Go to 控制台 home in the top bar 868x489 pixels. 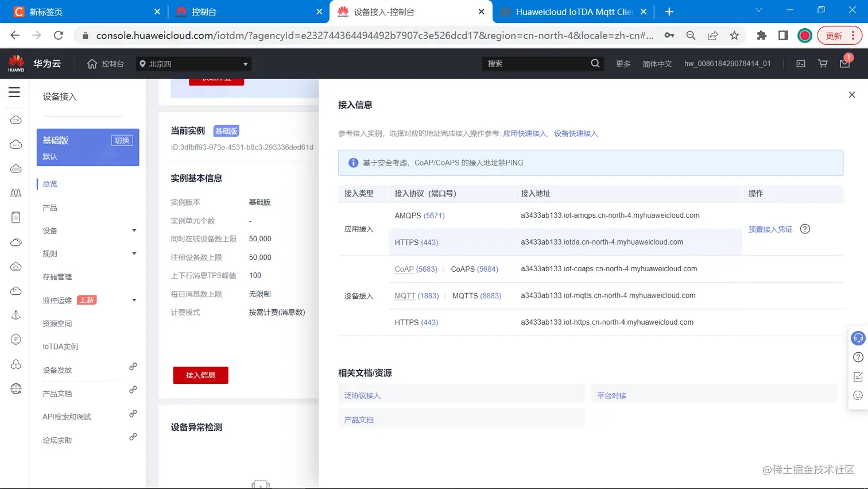coord(106,64)
